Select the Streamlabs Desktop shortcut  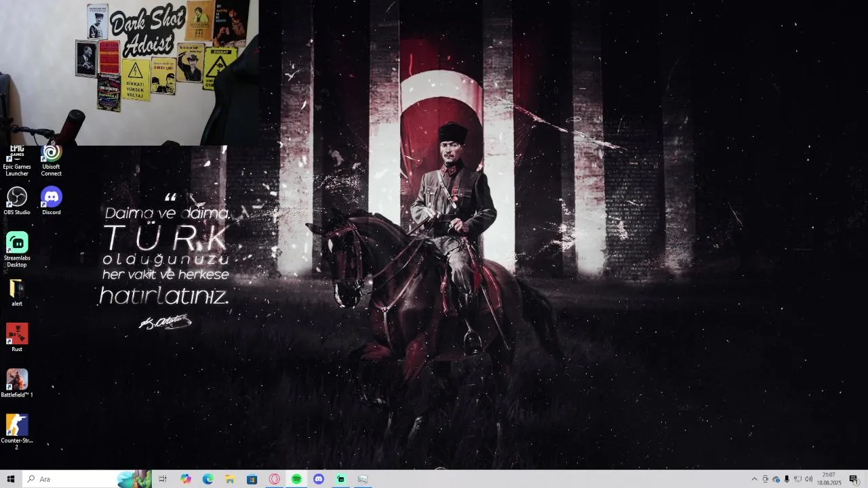pyautogui.click(x=17, y=250)
